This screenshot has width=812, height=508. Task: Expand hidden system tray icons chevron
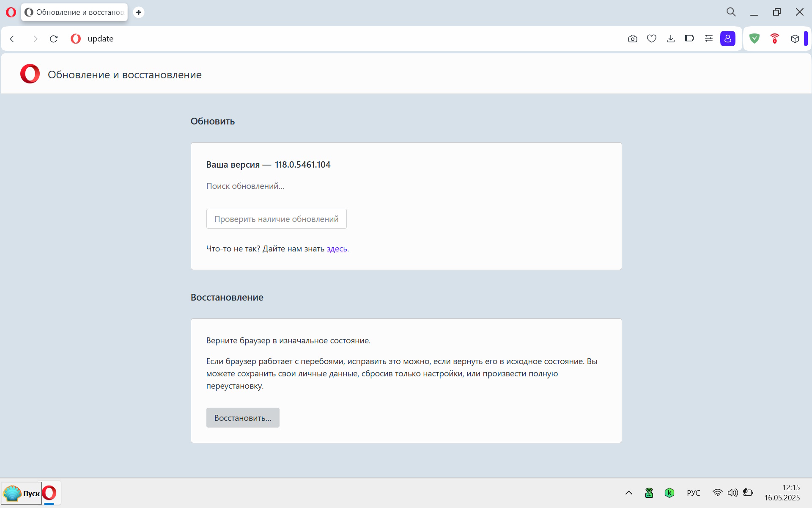[x=629, y=493]
